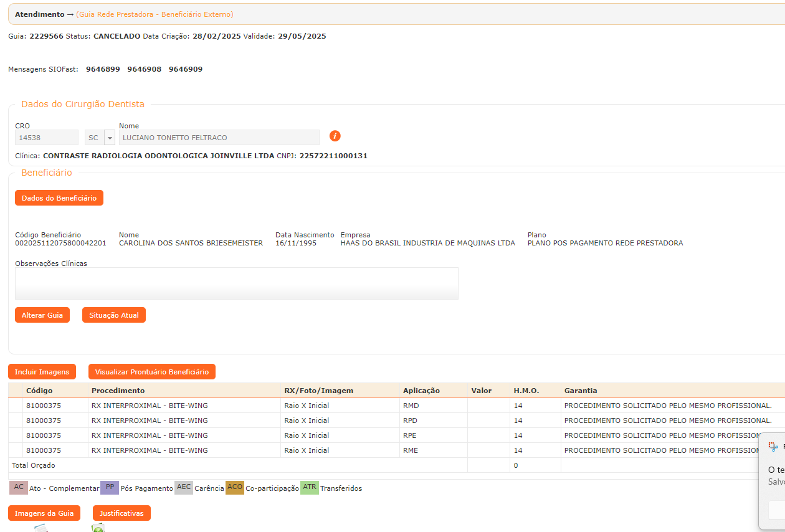Image resolution: width=785 pixels, height=532 pixels.
Task: Click the Justificativas button
Action: [x=121, y=513]
